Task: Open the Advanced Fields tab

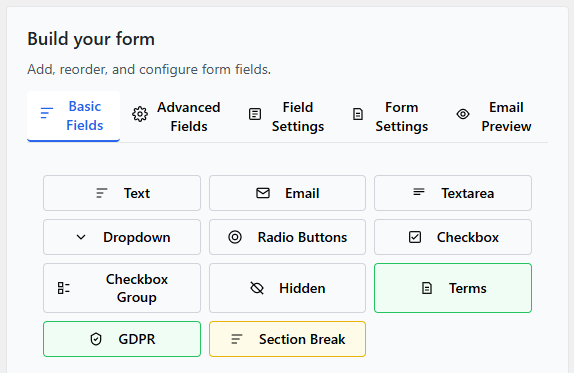Action: [x=176, y=117]
